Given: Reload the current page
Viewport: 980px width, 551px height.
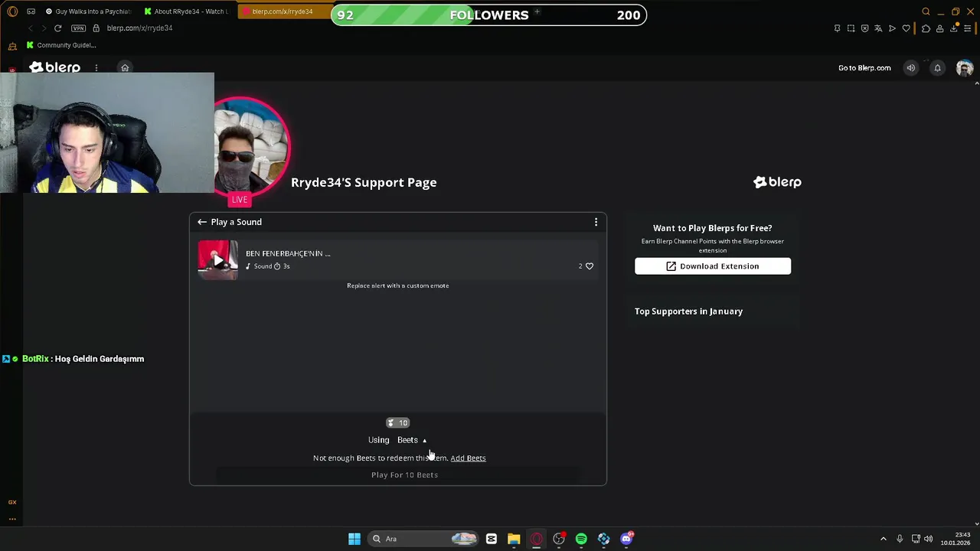Looking at the screenshot, I should coord(57,28).
